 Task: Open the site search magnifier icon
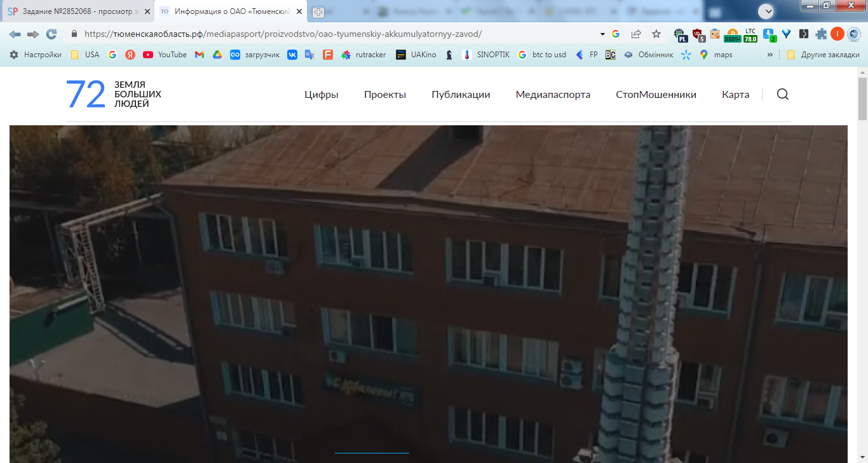pos(783,94)
